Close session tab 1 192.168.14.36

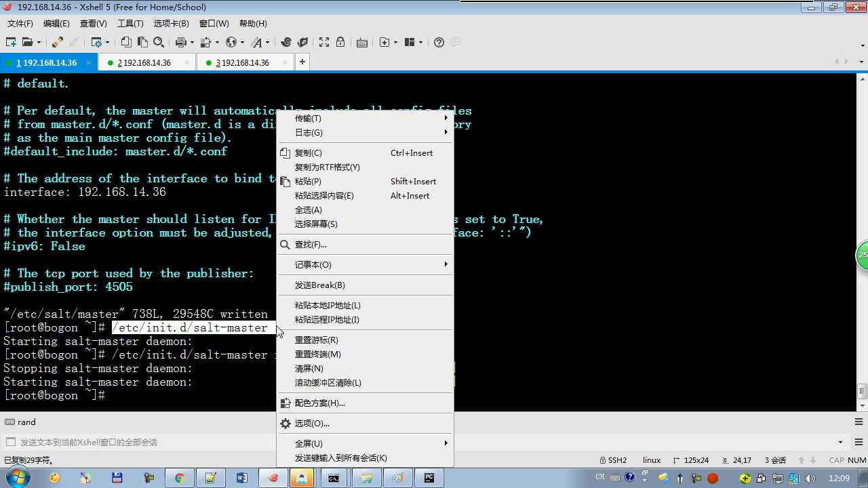tap(89, 62)
